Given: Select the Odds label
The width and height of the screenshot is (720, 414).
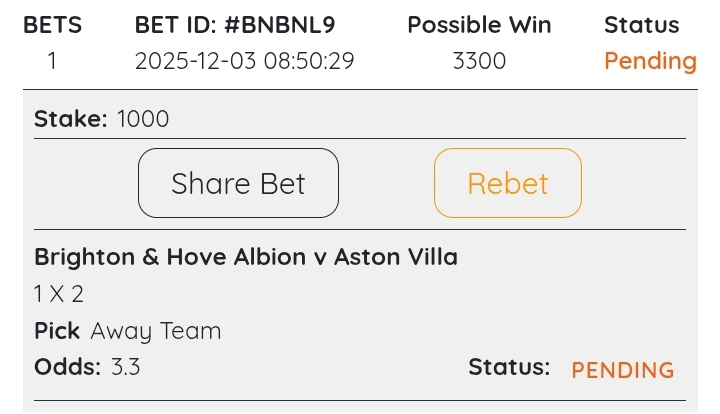Looking at the screenshot, I should pos(67,367).
